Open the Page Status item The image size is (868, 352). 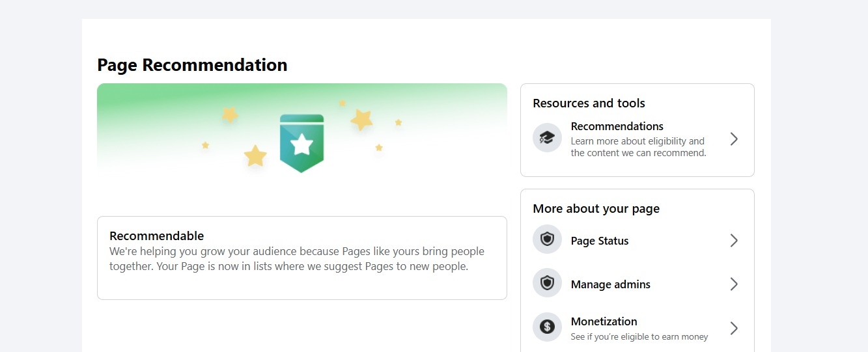click(x=637, y=240)
